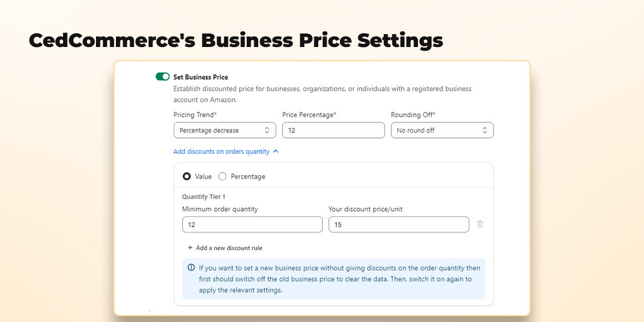Screen dimensions: 644x322
Task: Collapse discounts section with blue chevron
Action: tap(276, 151)
